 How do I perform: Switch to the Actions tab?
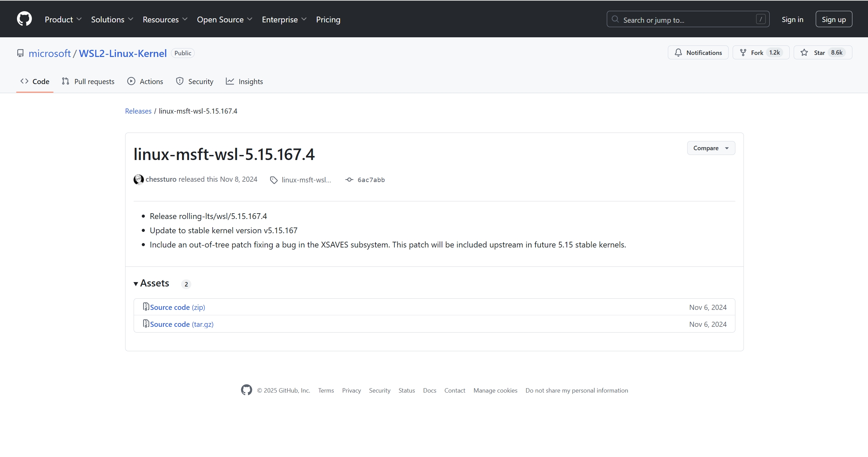145,81
